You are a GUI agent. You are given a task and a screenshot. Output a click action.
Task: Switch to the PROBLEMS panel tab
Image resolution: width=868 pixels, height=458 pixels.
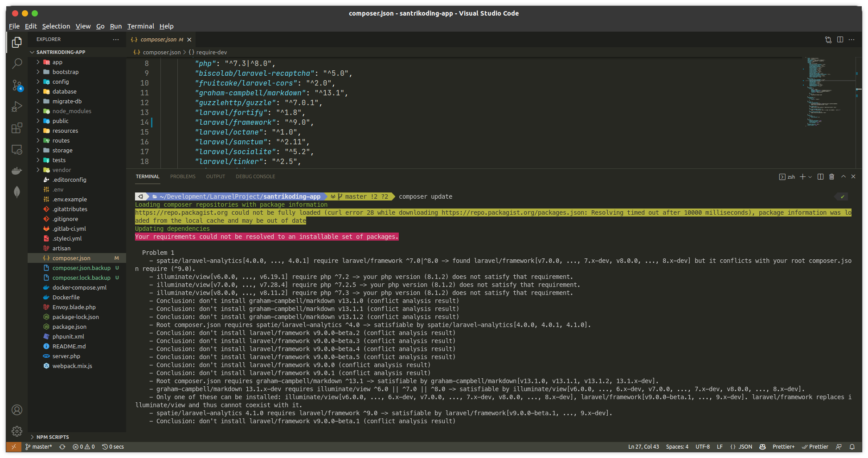[183, 177]
